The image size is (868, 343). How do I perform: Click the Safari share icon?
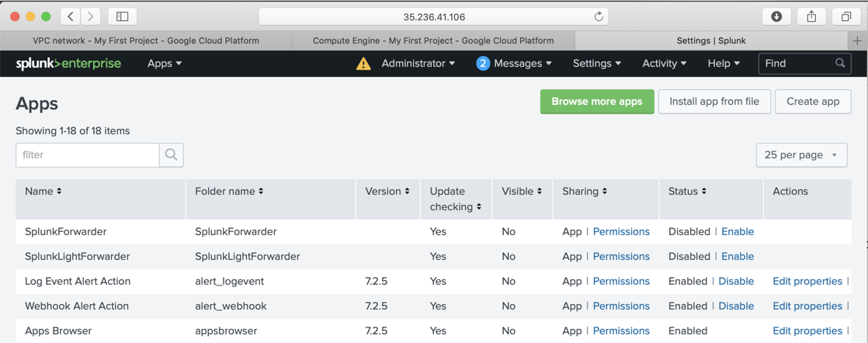point(811,16)
